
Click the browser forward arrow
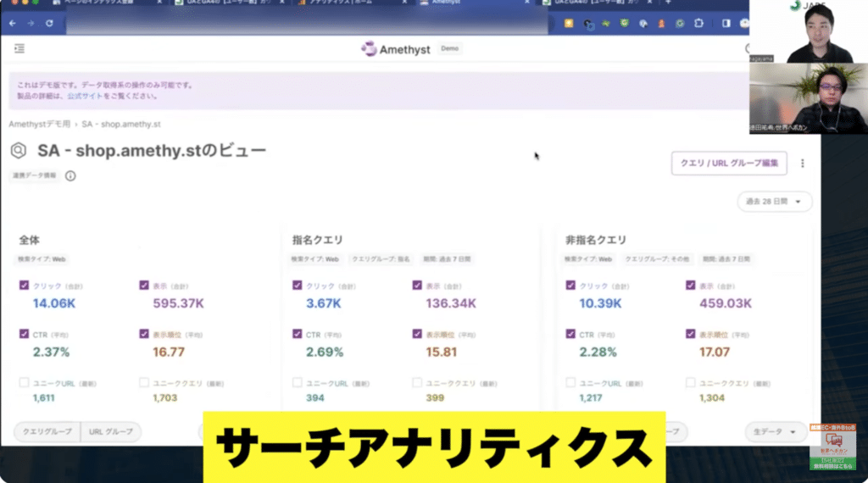click(31, 23)
